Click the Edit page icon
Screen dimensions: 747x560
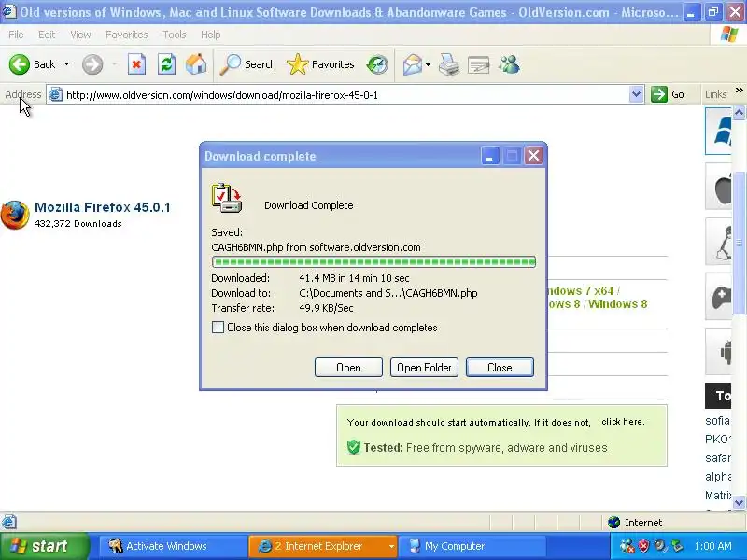(479, 64)
